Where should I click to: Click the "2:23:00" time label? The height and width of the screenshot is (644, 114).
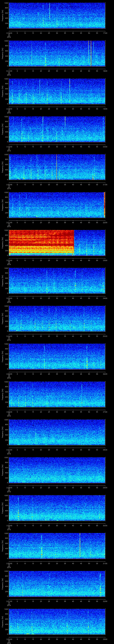click(9, 298)
